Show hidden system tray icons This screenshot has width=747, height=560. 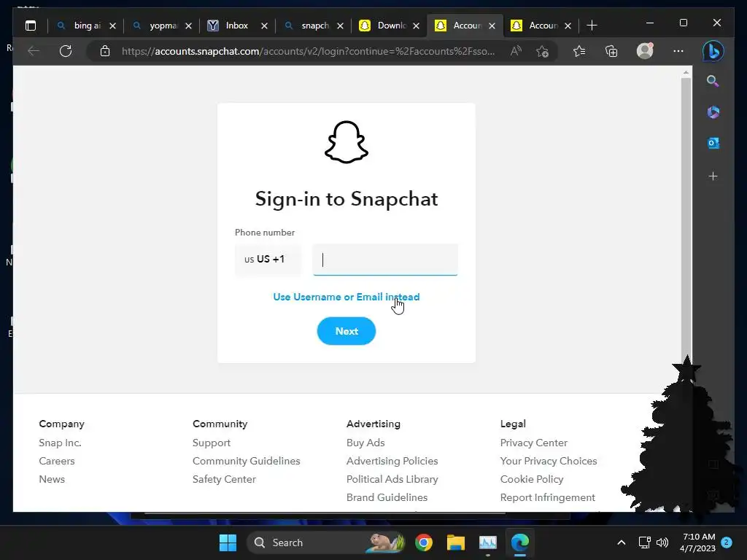622,542
